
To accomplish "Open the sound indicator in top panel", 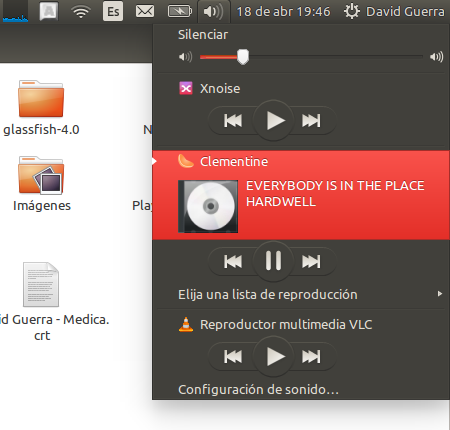I will point(213,12).
